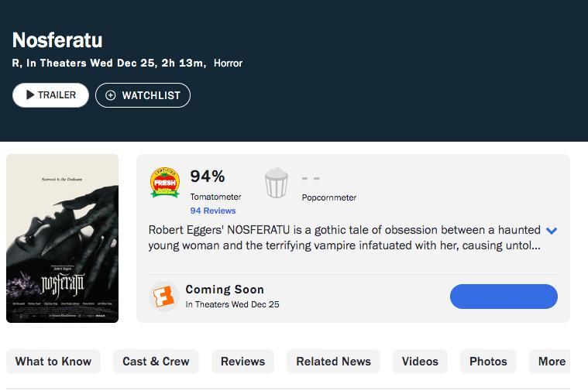Click the Fandango logo icon
The width and height of the screenshot is (588, 391).
coord(164,297)
